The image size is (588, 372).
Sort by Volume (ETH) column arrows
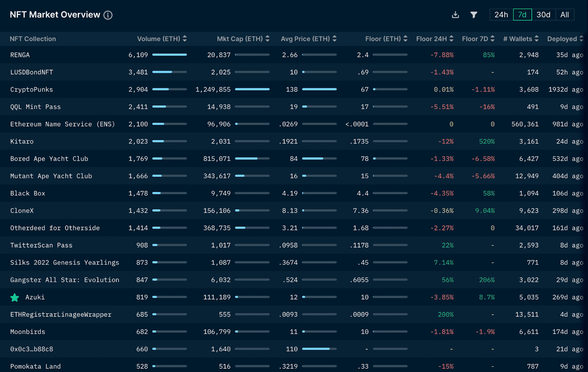coord(185,39)
